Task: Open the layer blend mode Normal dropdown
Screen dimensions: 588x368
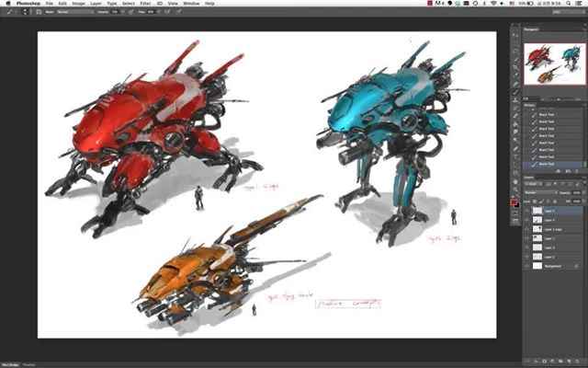Action: click(x=541, y=192)
